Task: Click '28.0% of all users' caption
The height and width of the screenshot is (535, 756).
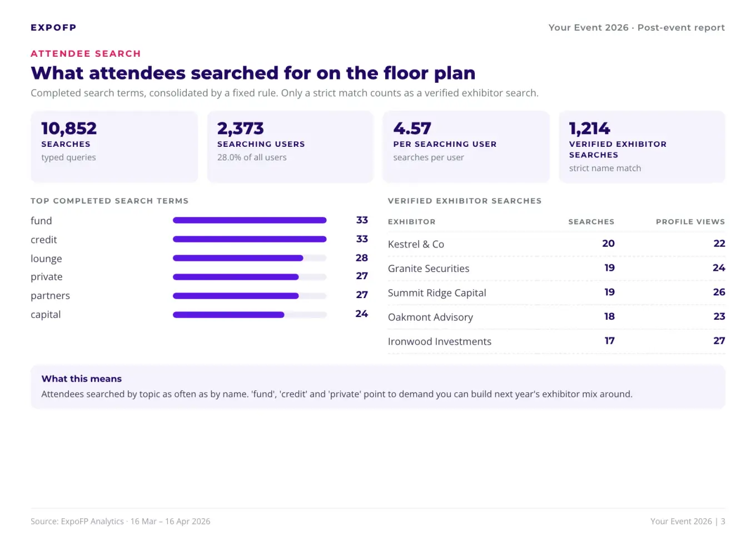Action: [252, 157]
